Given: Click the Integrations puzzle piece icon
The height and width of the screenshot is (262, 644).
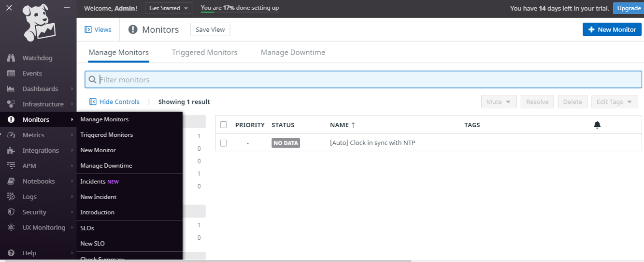Looking at the screenshot, I should click(x=11, y=150).
